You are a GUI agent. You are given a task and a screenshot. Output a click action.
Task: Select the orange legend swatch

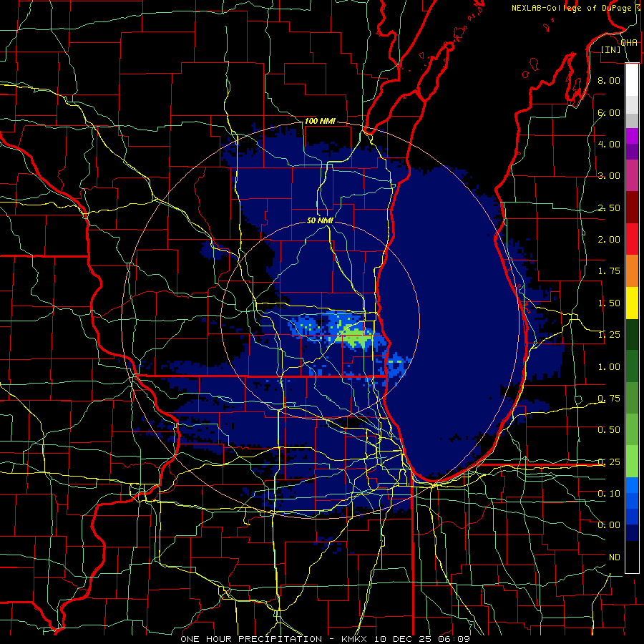[632, 271]
